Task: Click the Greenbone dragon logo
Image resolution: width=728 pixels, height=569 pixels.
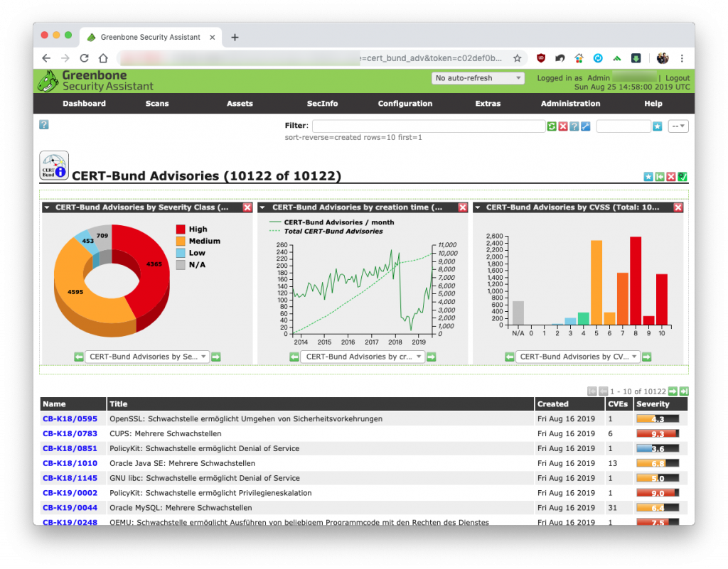Action: (48, 81)
